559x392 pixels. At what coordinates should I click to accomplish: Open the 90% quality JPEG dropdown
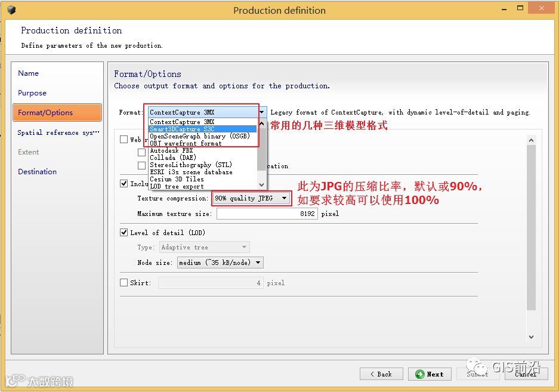click(251, 198)
